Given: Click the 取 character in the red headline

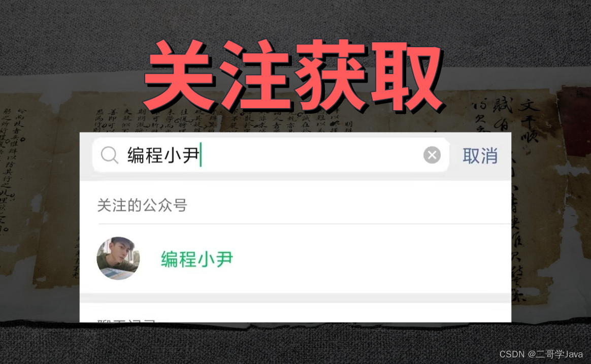Looking at the screenshot, I should click(407, 75).
